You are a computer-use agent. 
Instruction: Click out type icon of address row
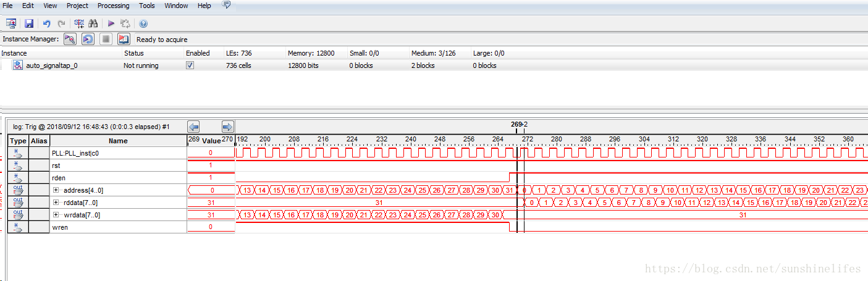pyautogui.click(x=18, y=190)
